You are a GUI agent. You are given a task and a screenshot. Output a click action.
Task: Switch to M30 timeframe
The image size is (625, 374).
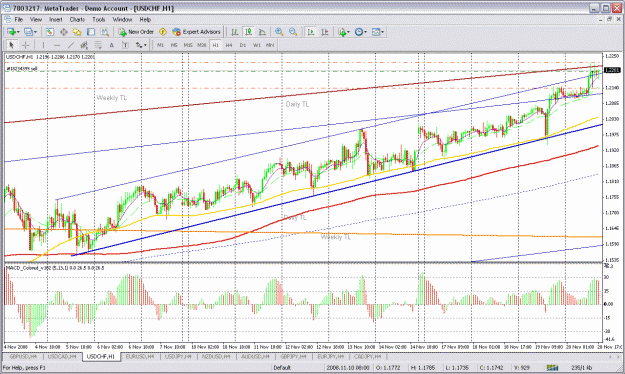202,45
